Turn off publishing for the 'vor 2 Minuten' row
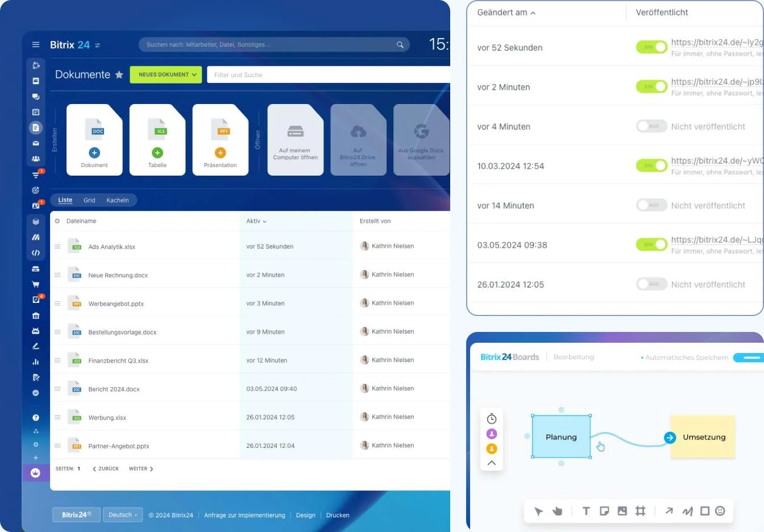Screen dimensions: 764x532 [x=651, y=86]
